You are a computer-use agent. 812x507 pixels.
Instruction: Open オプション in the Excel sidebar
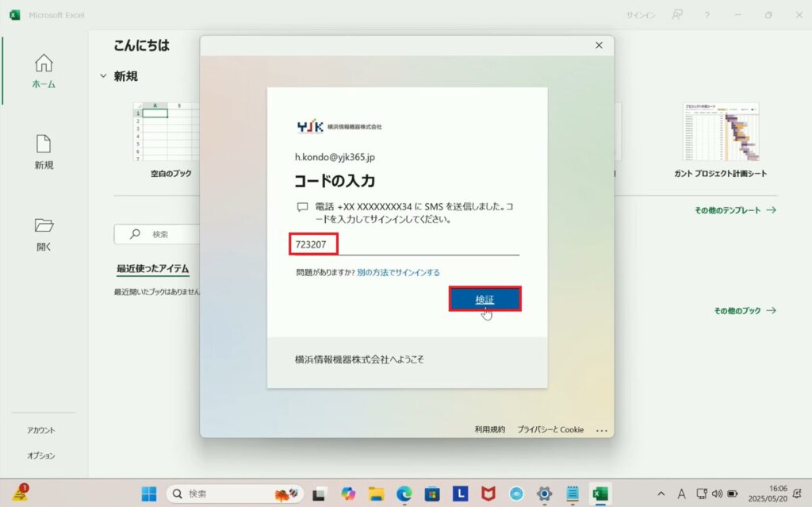pos(41,455)
